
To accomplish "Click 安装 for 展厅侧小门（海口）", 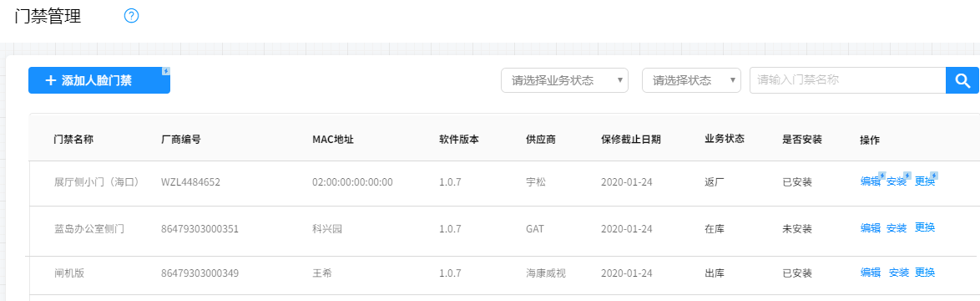I will (897, 182).
